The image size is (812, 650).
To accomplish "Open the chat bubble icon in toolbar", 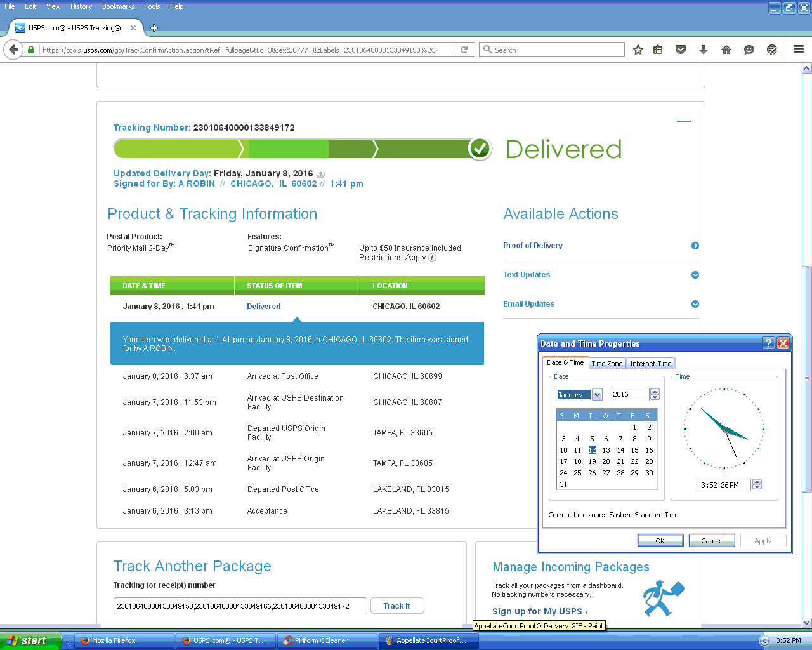I will pos(749,50).
